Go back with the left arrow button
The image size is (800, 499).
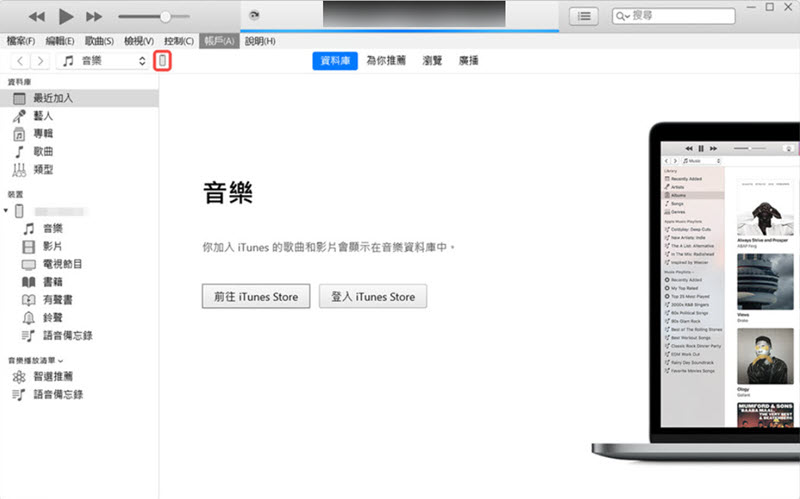(20, 61)
